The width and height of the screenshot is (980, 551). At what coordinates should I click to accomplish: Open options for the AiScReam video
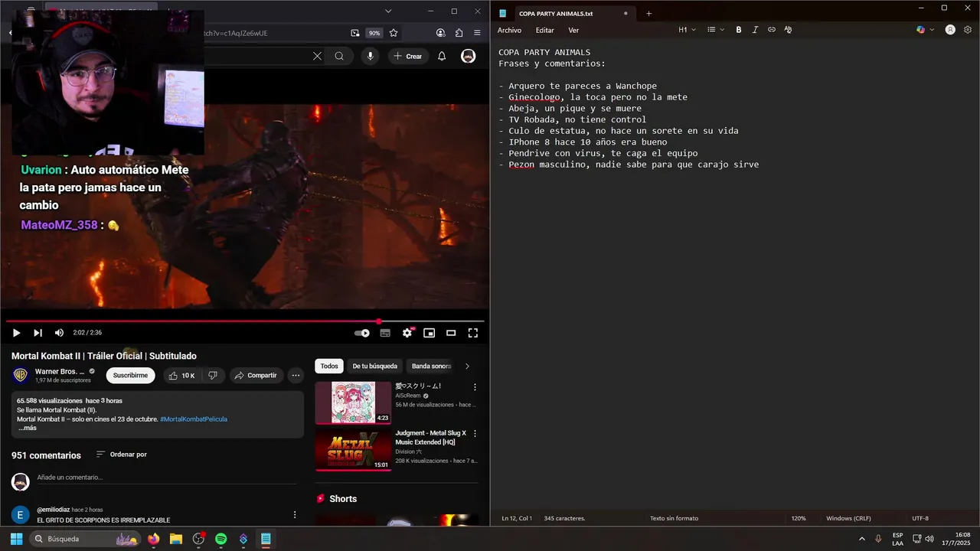pyautogui.click(x=475, y=387)
